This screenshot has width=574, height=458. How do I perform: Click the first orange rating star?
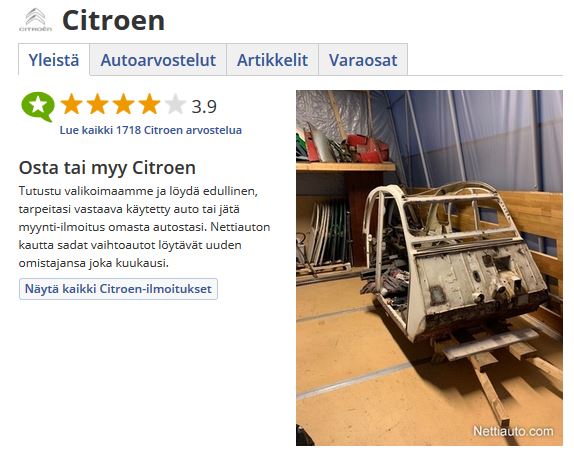pyautogui.click(x=71, y=104)
